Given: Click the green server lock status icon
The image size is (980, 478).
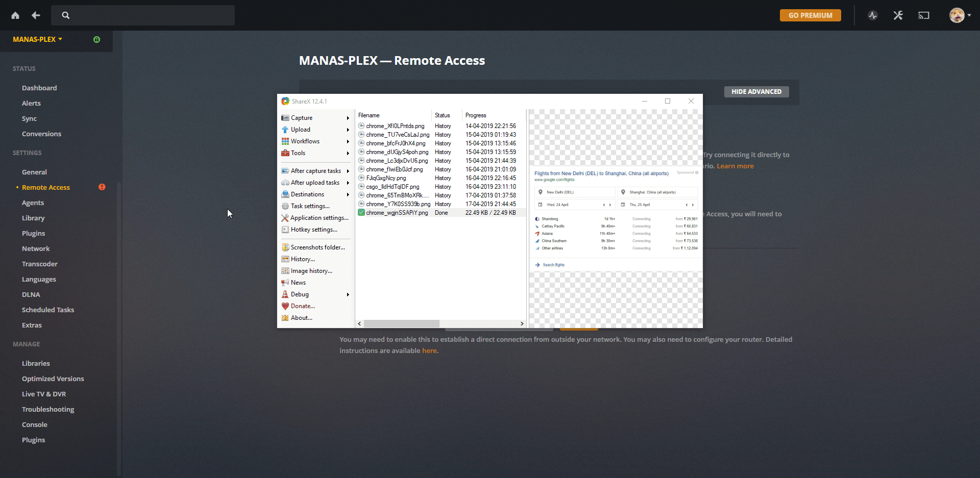Looking at the screenshot, I should [96, 39].
